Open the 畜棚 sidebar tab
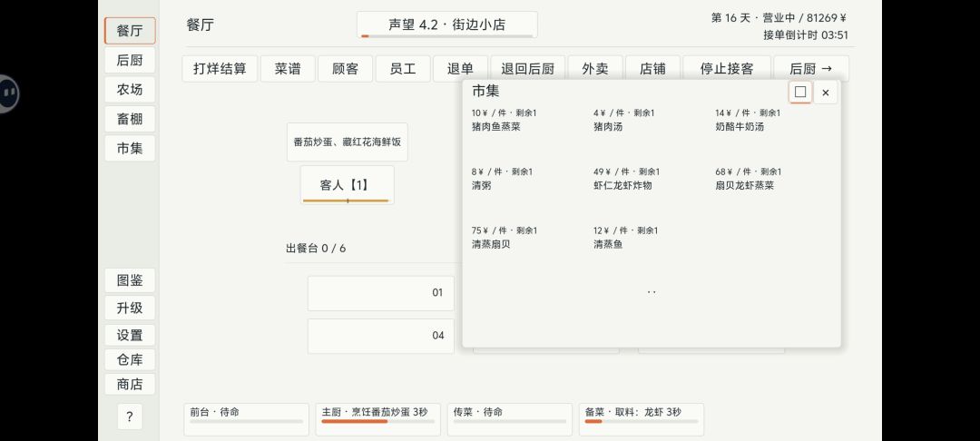 point(130,119)
